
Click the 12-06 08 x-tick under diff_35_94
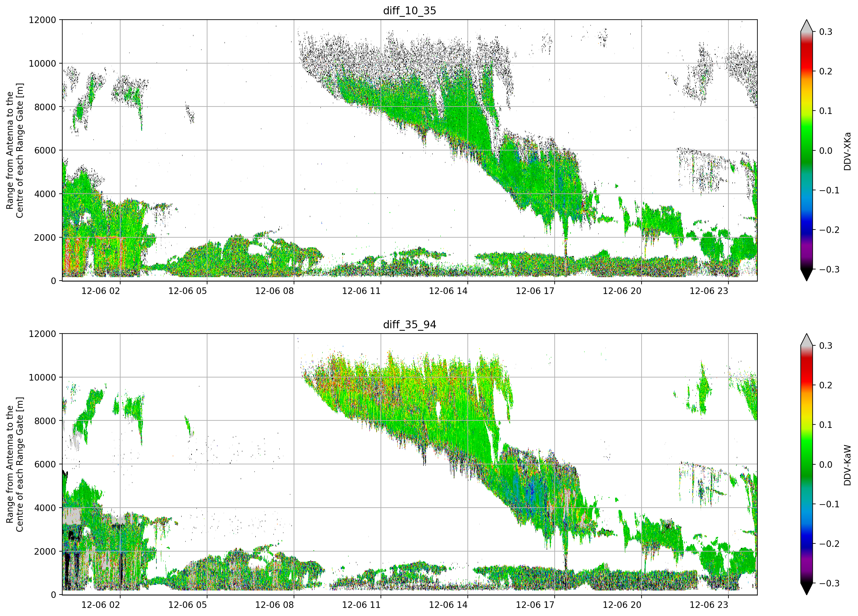click(x=274, y=605)
